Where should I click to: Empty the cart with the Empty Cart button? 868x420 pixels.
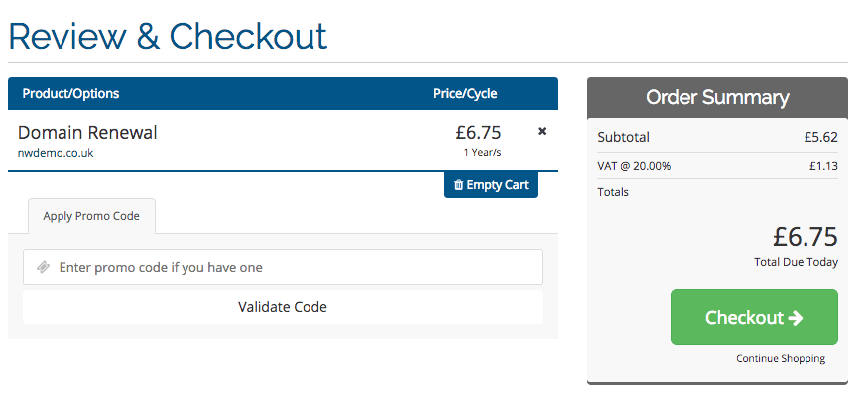[x=490, y=185]
